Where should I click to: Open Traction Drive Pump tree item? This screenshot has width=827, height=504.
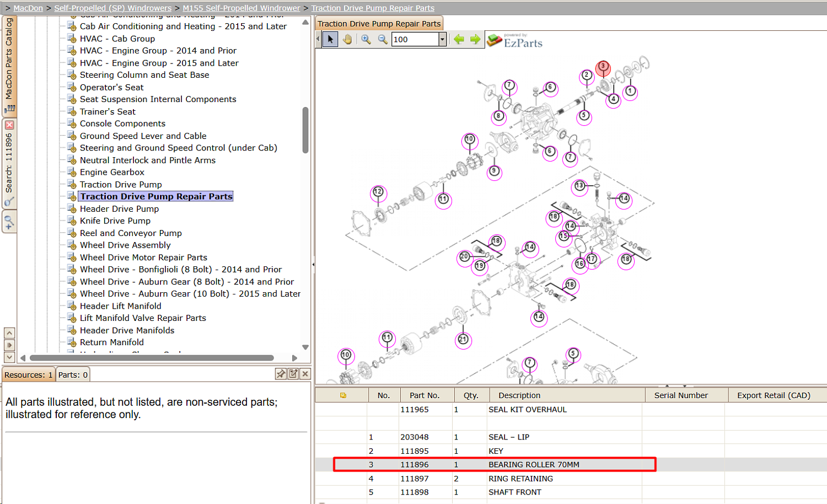pyautogui.click(x=121, y=184)
